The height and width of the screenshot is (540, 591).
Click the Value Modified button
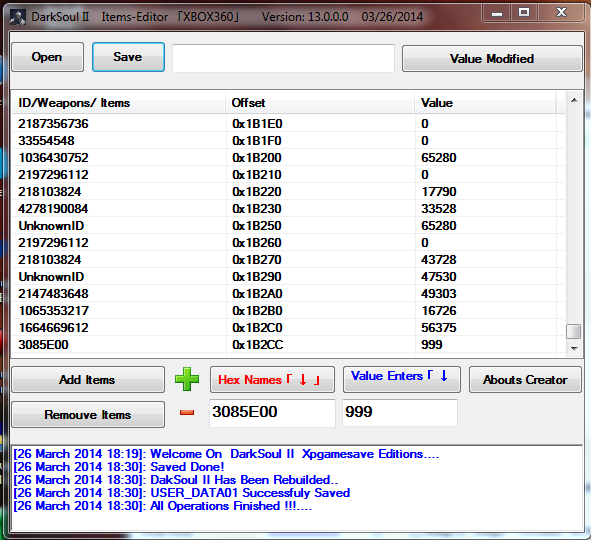click(492, 58)
